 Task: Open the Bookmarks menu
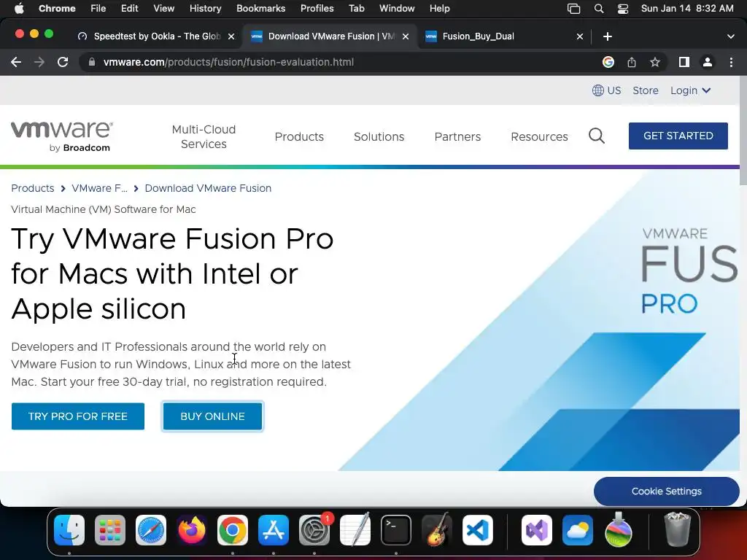click(x=260, y=9)
